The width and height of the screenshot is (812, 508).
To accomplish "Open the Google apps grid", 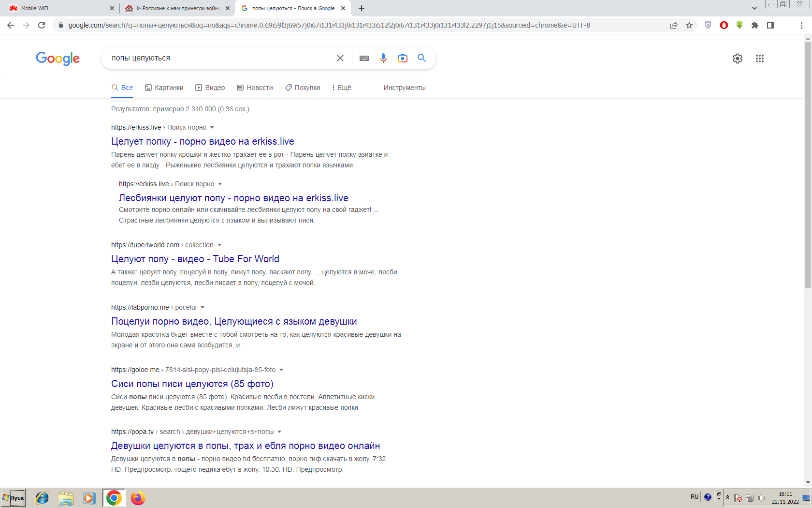I will click(760, 59).
